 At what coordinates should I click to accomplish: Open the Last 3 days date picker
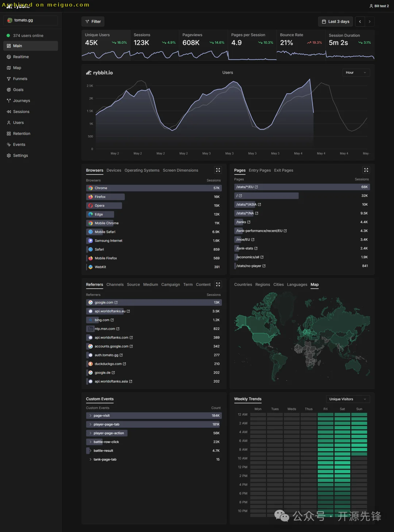click(x=336, y=21)
